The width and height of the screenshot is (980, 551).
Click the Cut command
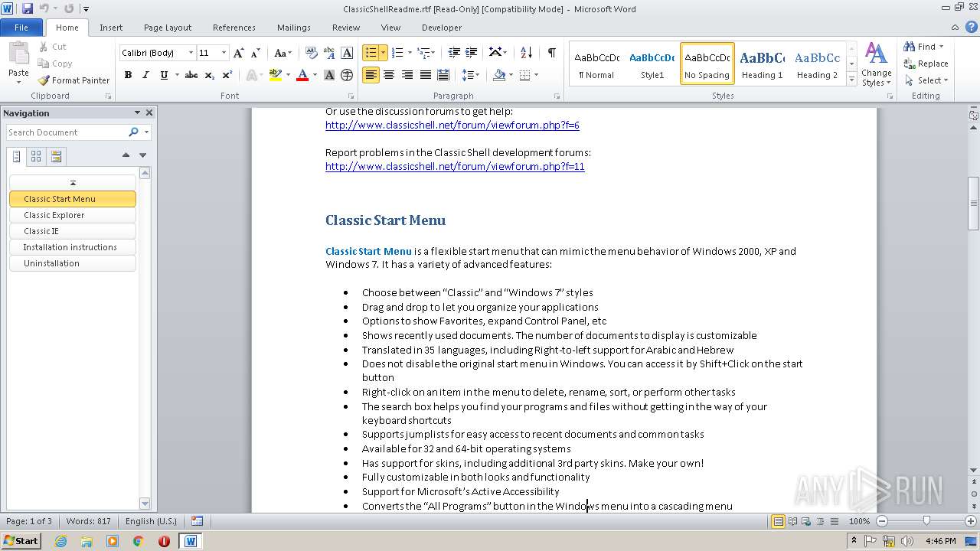click(53, 47)
